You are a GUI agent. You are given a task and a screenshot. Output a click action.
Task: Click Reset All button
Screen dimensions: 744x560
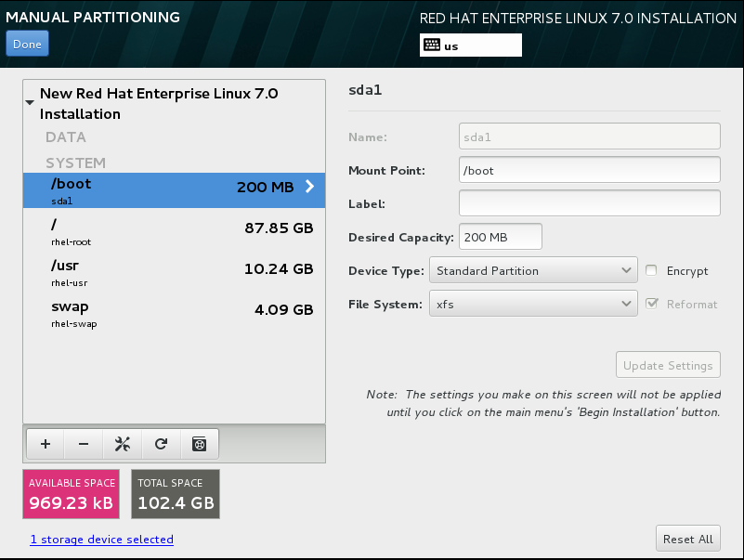point(688,539)
